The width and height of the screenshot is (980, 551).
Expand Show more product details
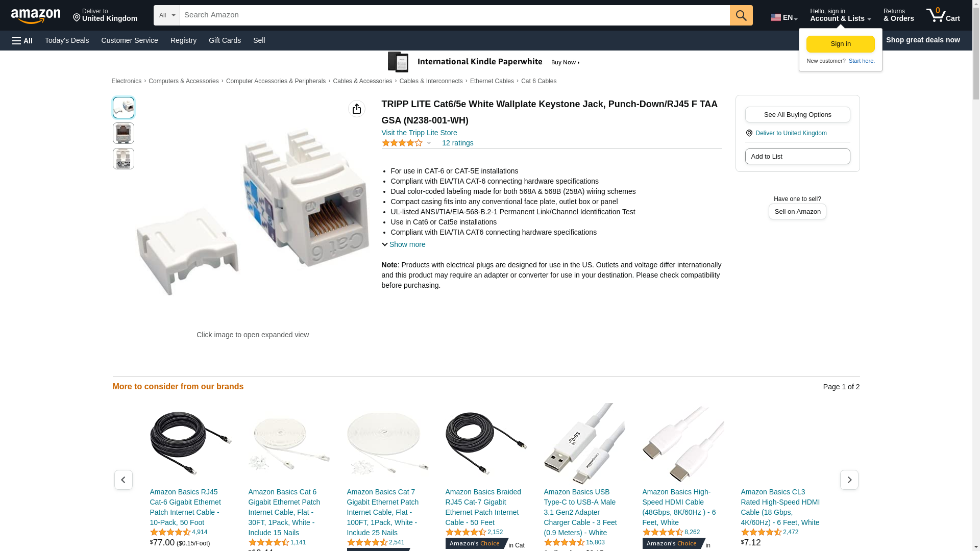404,244
